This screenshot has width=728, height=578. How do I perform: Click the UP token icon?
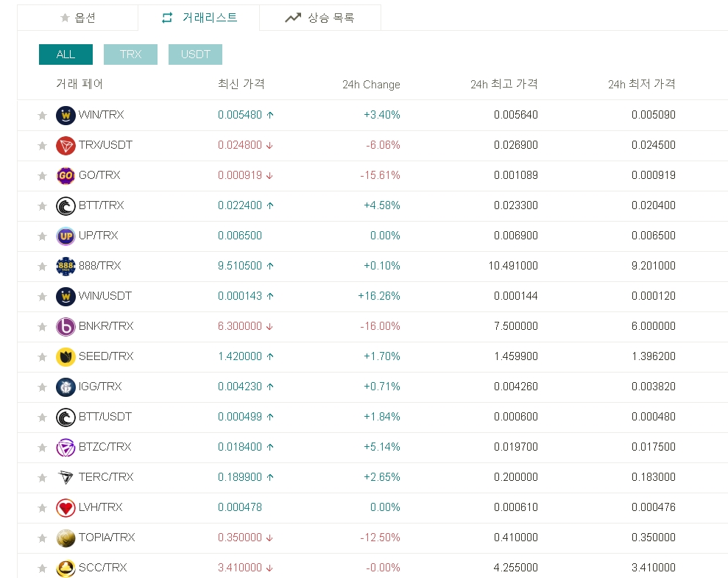pos(66,236)
